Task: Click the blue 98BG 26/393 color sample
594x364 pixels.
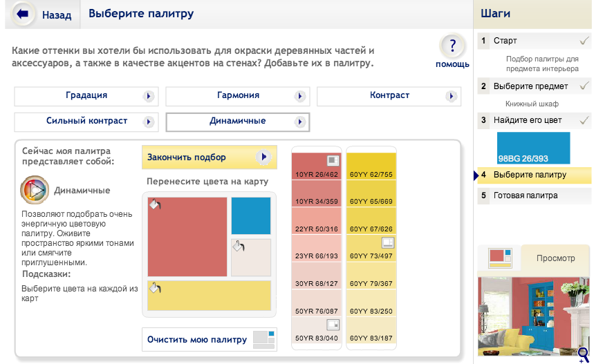Action: pos(533,147)
